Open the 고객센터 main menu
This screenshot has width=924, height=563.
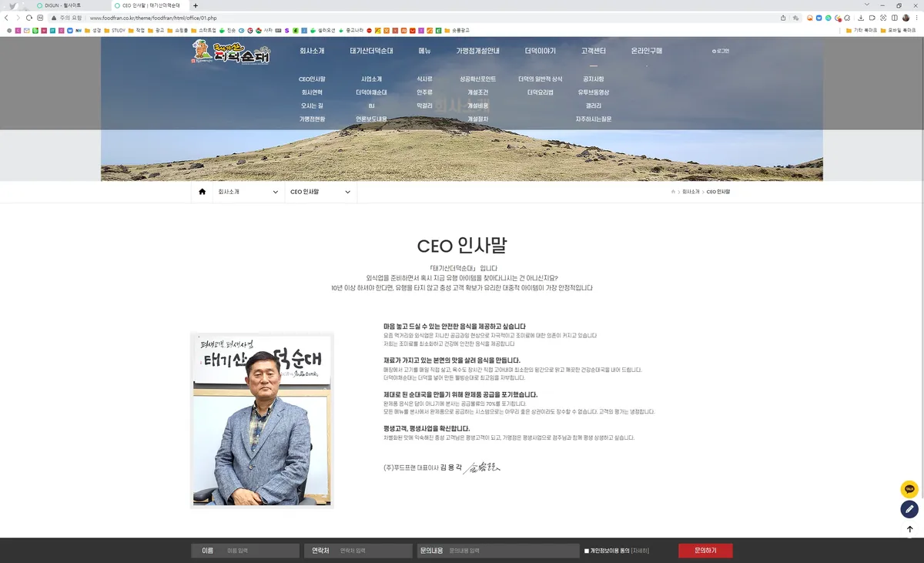593,51
